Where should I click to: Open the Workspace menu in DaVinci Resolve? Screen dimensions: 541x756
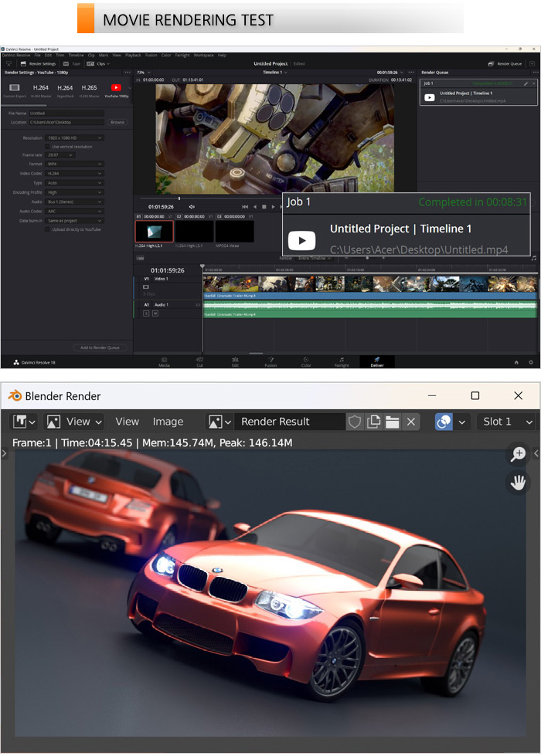pos(204,55)
